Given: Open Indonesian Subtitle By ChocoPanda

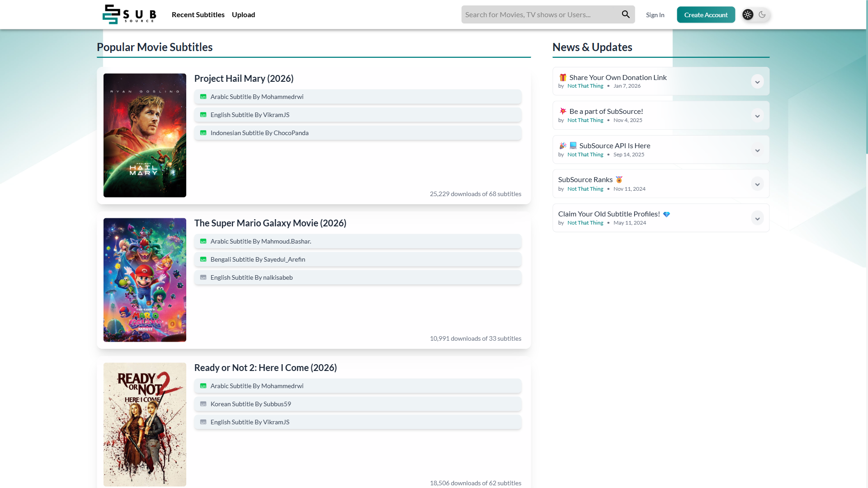Looking at the screenshot, I should point(358,133).
